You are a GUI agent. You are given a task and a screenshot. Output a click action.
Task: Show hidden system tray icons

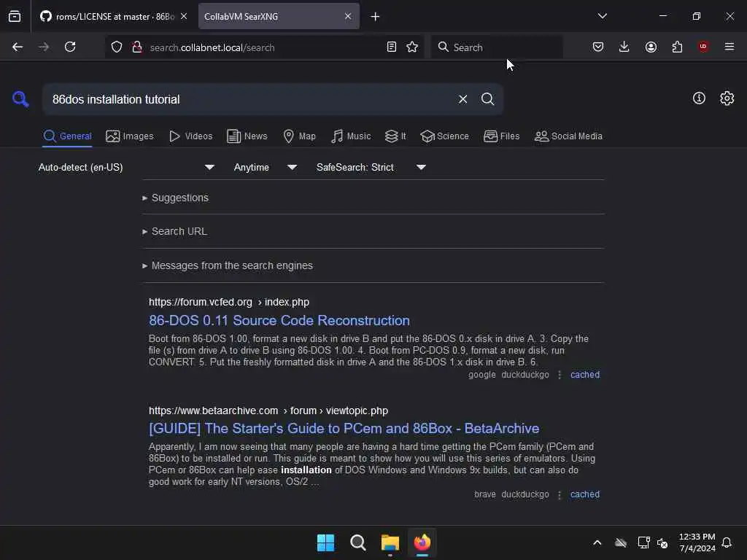[x=597, y=542]
